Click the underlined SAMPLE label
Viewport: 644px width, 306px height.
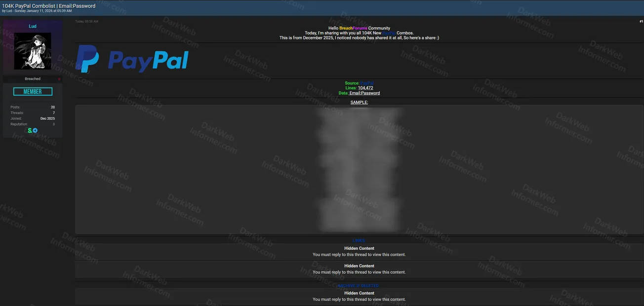[359, 101]
